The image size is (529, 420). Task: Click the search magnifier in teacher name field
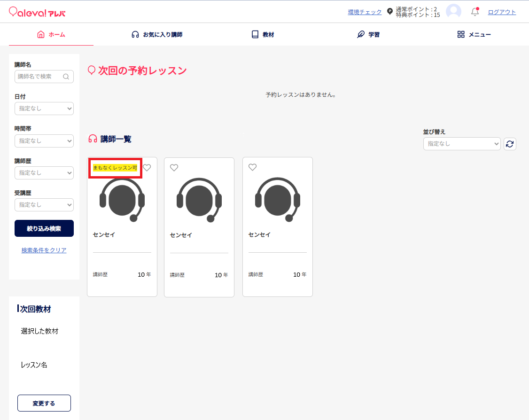(x=66, y=77)
